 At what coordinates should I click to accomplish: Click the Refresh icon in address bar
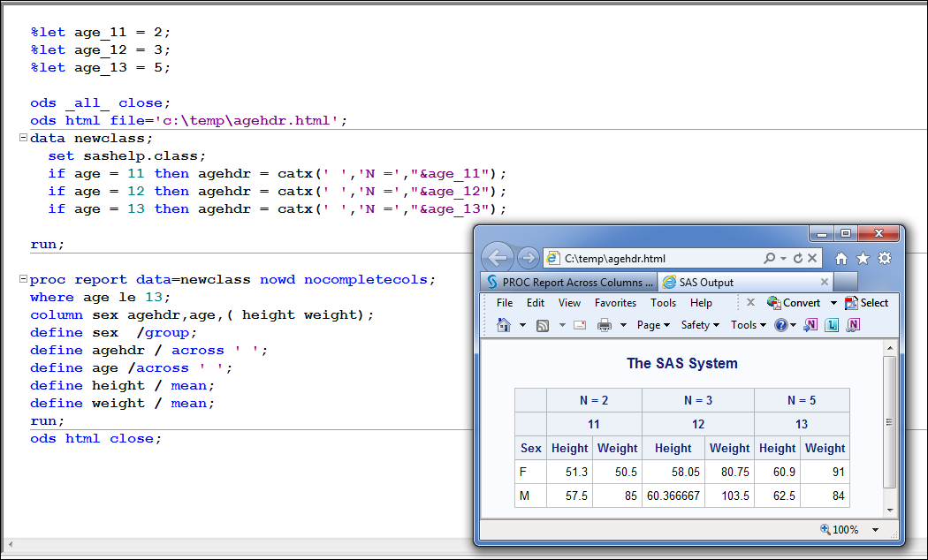[x=798, y=259]
